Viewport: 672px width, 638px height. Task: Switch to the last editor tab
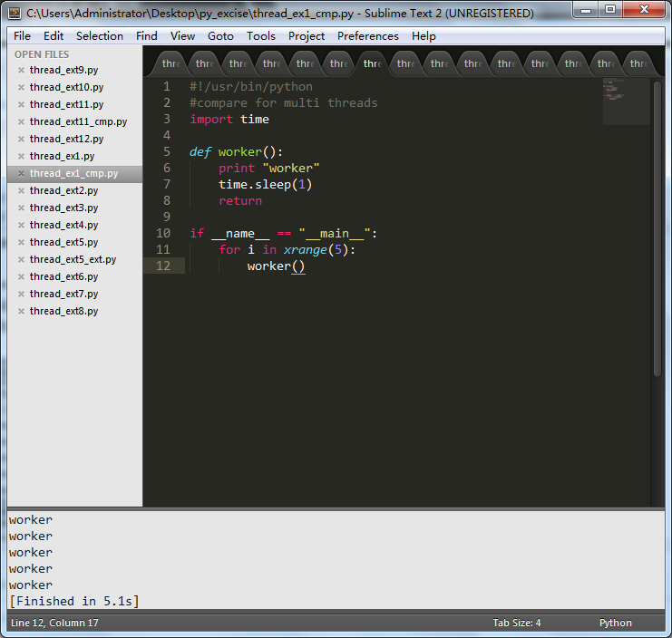(638, 63)
